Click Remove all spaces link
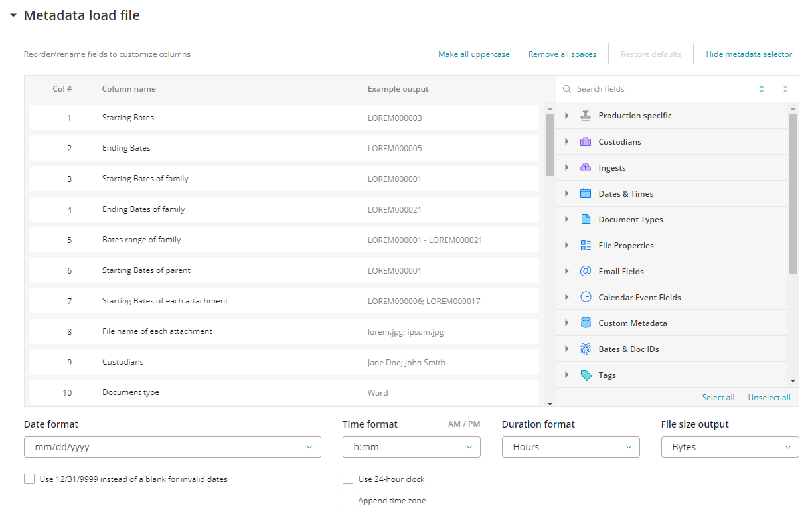The image size is (812, 520). 562,54
